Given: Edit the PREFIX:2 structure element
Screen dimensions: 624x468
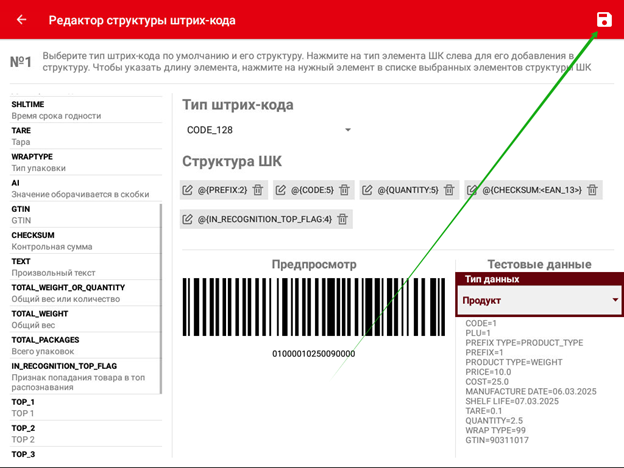Looking at the screenshot, I should 188,190.
